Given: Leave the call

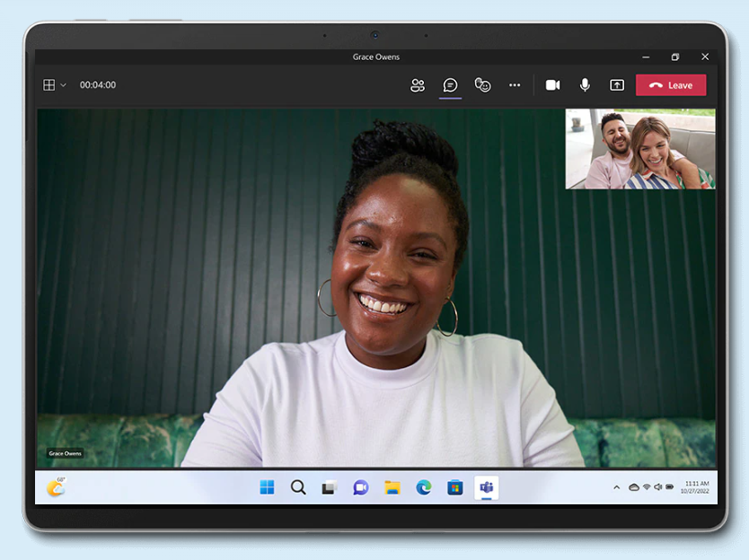Looking at the screenshot, I should (671, 85).
